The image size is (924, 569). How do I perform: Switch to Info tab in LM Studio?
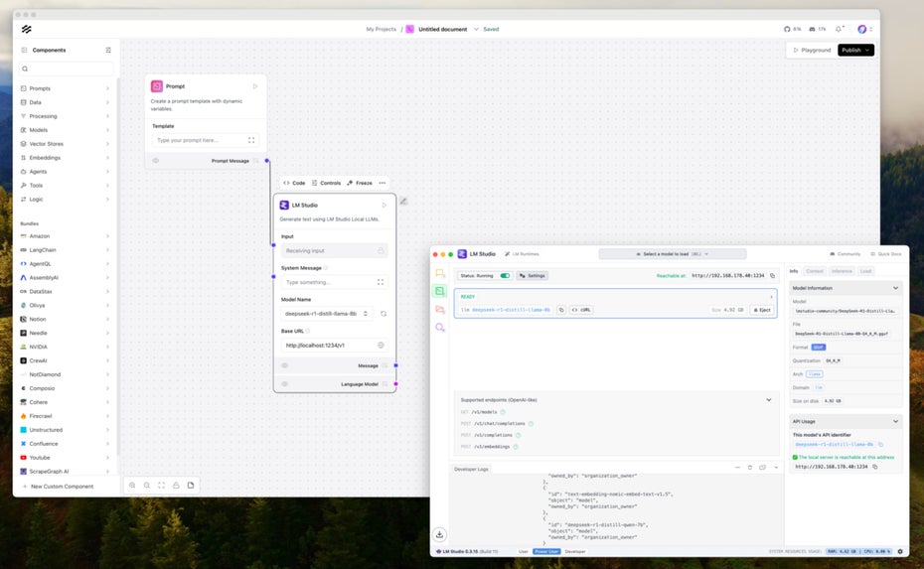coord(794,271)
